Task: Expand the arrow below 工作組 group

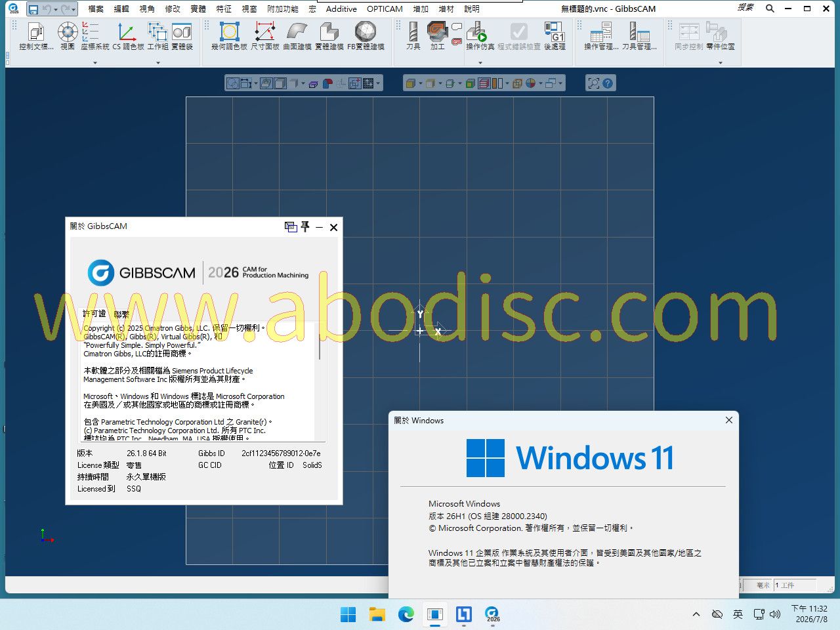Action: click(x=158, y=62)
